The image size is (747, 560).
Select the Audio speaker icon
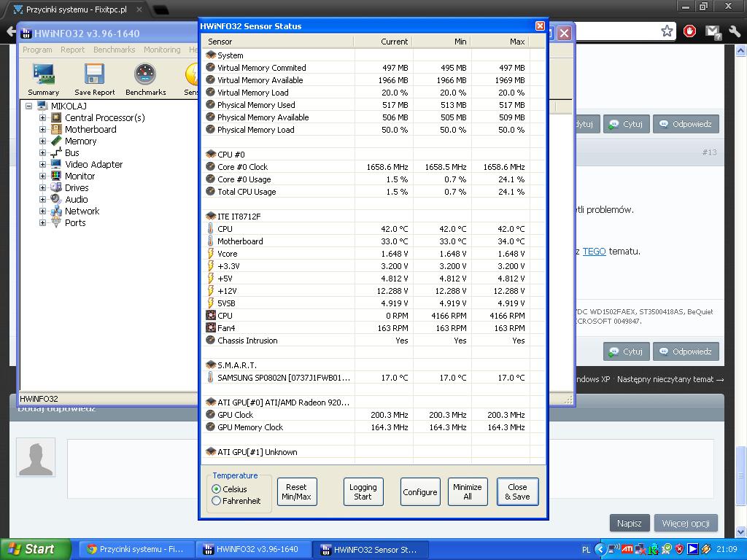click(56, 199)
